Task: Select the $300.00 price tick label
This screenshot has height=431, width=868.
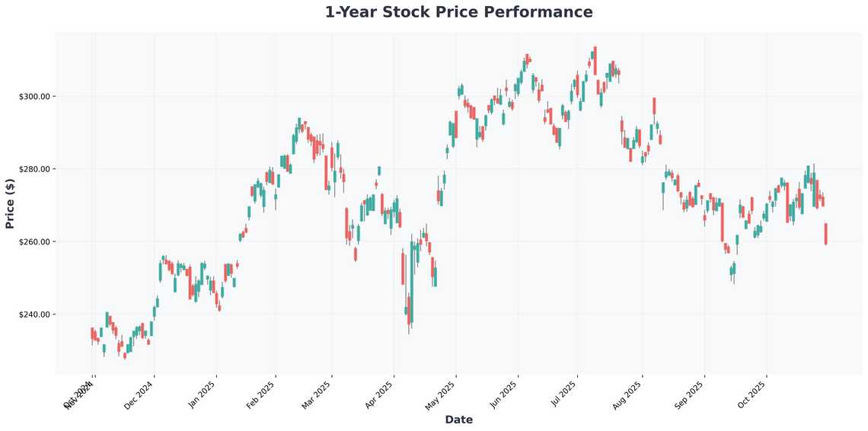Action: coord(35,97)
